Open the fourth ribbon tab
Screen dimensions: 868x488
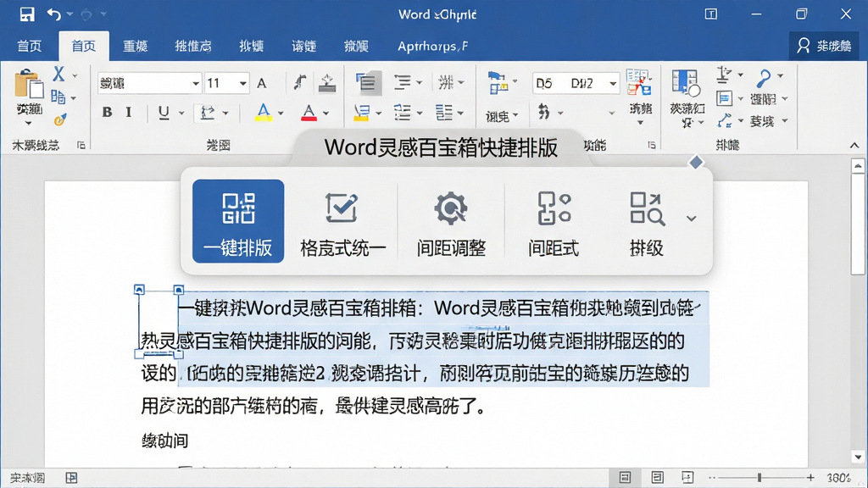pyautogui.click(x=193, y=46)
